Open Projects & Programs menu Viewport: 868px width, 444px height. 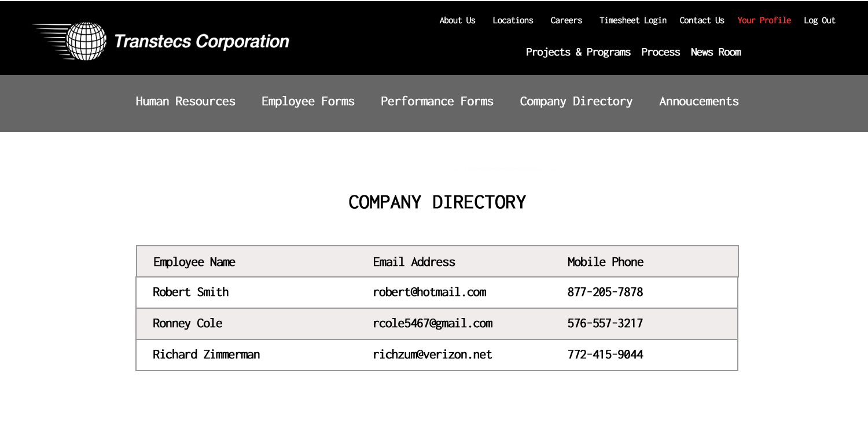[578, 52]
